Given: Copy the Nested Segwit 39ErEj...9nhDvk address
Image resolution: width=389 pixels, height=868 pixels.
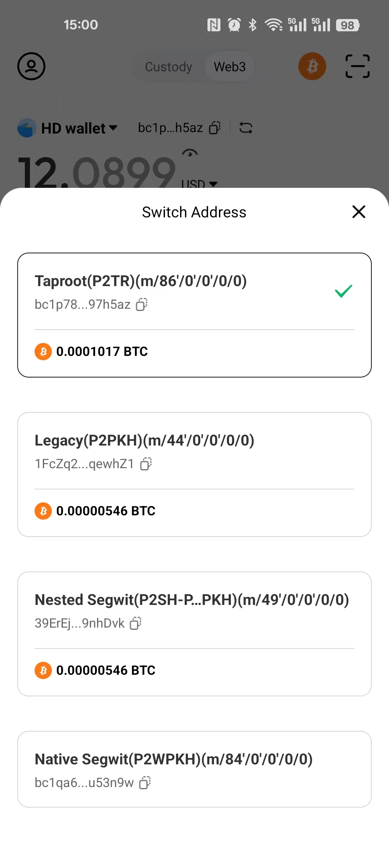Looking at the screenshot, I should coord(136,623).
